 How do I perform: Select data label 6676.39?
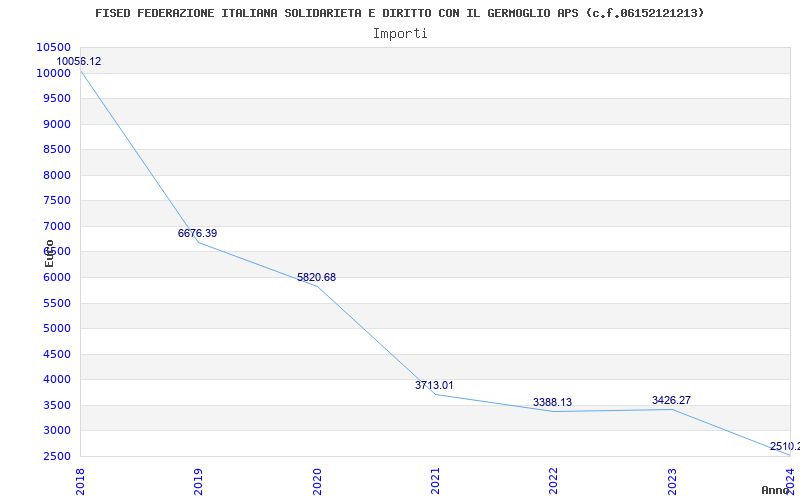[197, 233]
